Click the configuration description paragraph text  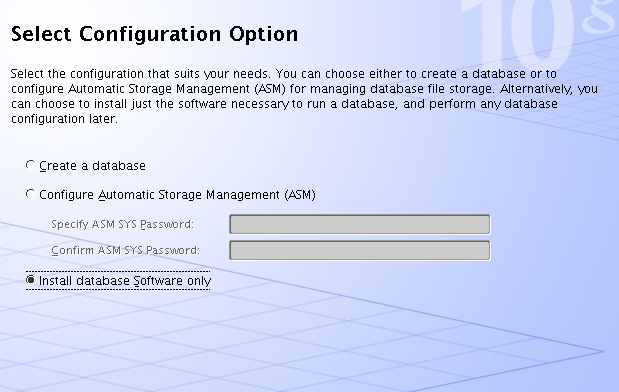304,96
